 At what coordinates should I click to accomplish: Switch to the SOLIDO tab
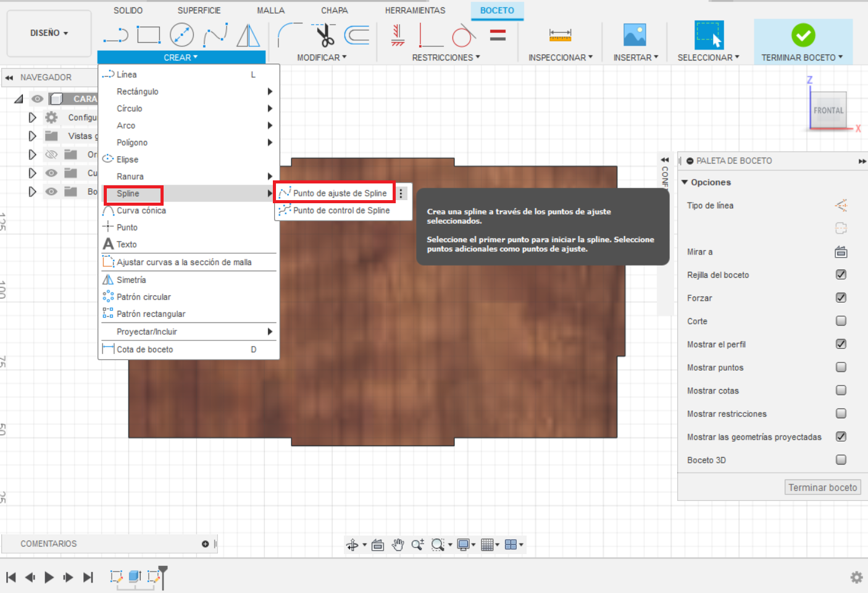click(x=128, y=11)
